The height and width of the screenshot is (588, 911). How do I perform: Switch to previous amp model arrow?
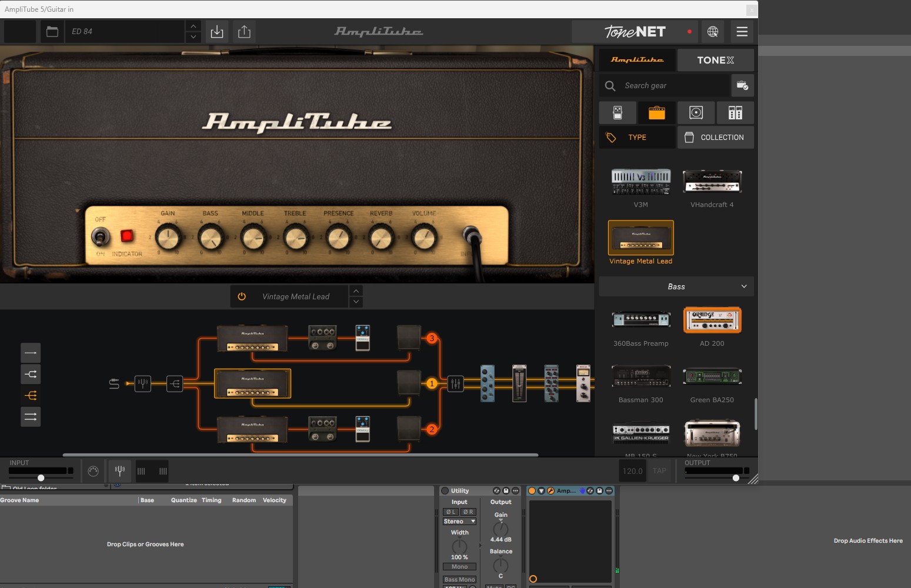[x=356, y=291]
